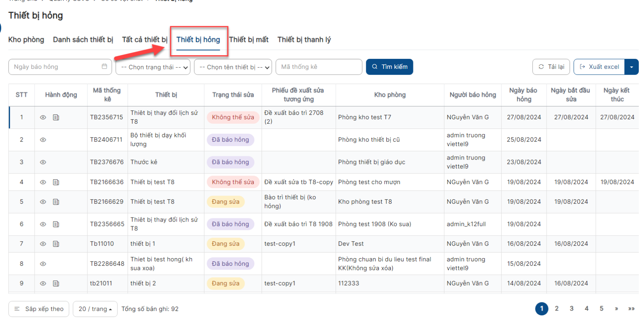This screenshot has height=319, width=644.
Task: Open document icon for tb21011 row
Action: 56,284
